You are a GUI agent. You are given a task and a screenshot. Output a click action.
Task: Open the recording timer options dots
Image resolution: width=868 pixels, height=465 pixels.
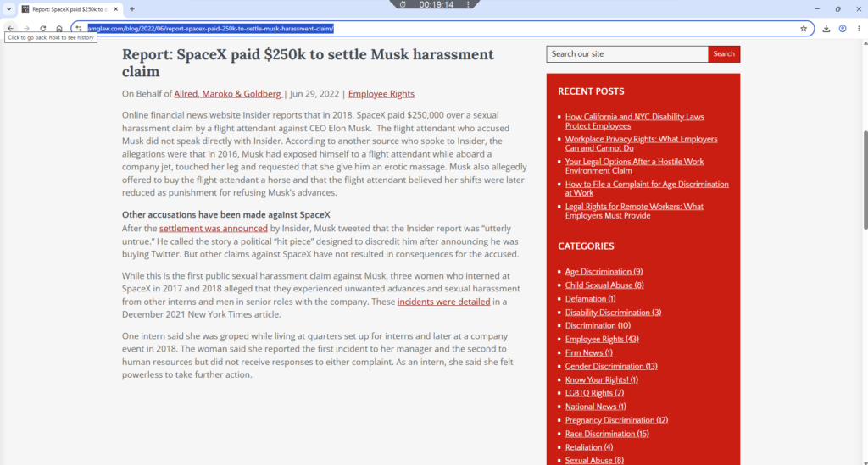(468, 4)
